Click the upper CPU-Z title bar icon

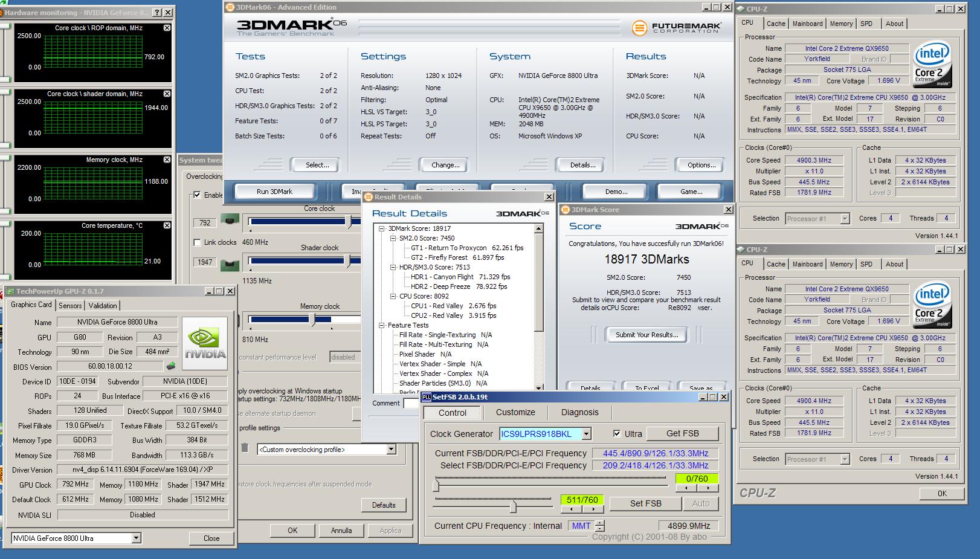[x=741, y=9]
